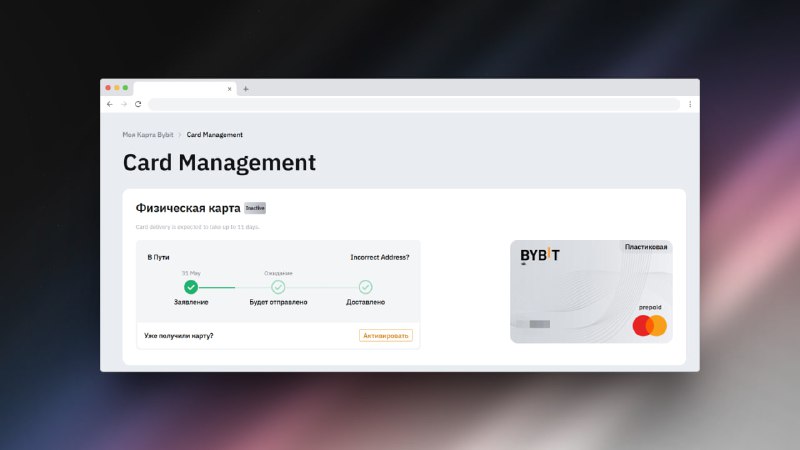Viewport: 800px width, 450px height.
Task: Click the Пластиковая label on the card
Action: [x=646, y=247]
